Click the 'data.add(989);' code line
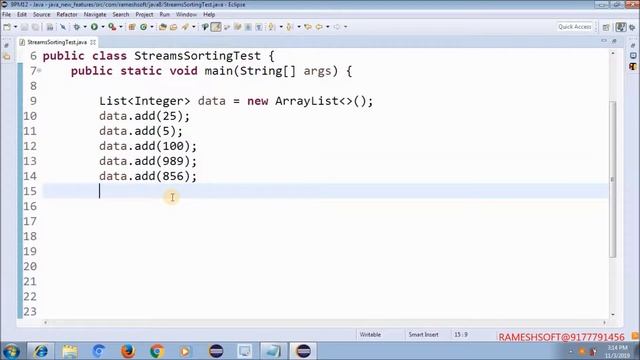 pos(148,161)
